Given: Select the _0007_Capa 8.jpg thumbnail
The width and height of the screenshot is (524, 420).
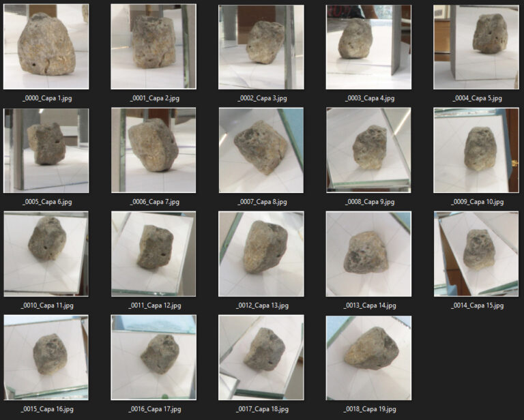Looking at the screenshot, I should click(x=261, y=150).
